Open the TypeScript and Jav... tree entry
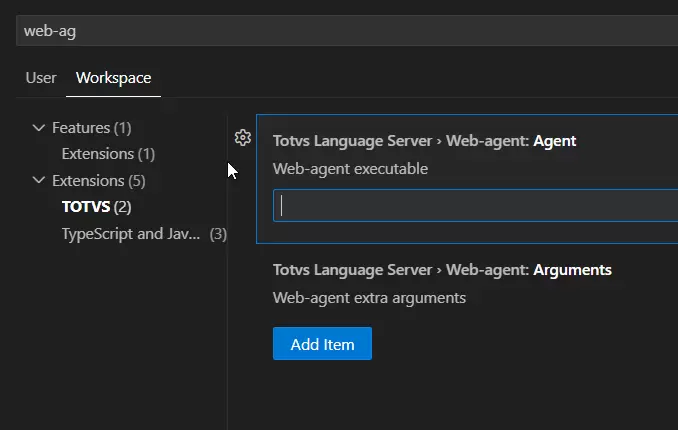Viewport: 678px width, 430px height. point(131,234)
